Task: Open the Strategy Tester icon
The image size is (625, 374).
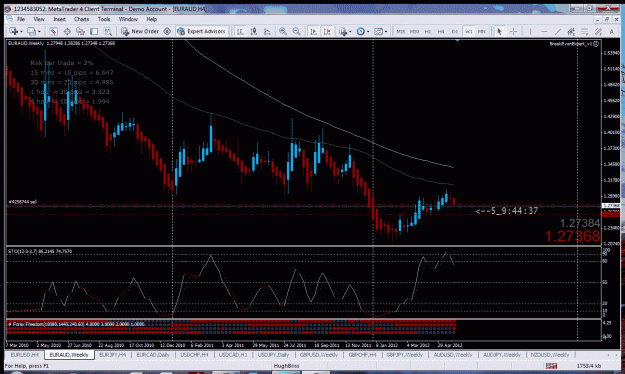Action: (108, 31)
